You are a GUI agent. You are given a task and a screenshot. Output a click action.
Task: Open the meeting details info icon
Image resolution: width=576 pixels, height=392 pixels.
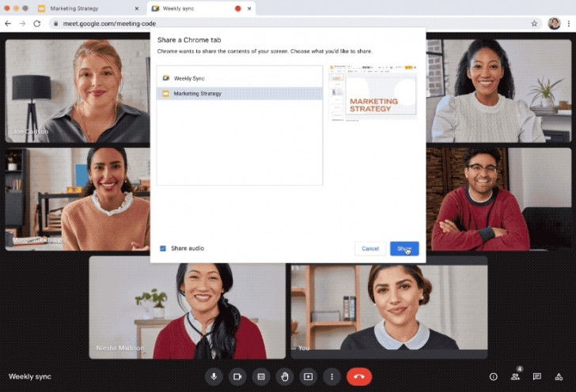point(494,377)
